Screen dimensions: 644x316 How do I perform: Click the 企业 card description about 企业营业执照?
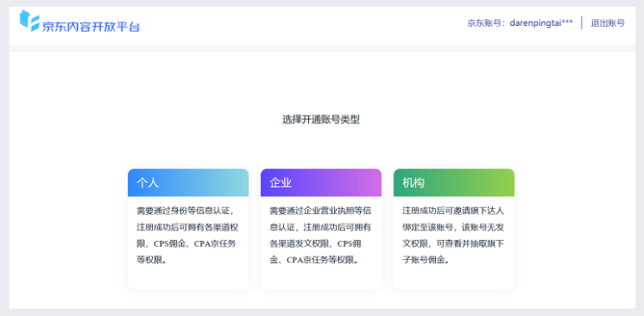(x=321, y=235)
